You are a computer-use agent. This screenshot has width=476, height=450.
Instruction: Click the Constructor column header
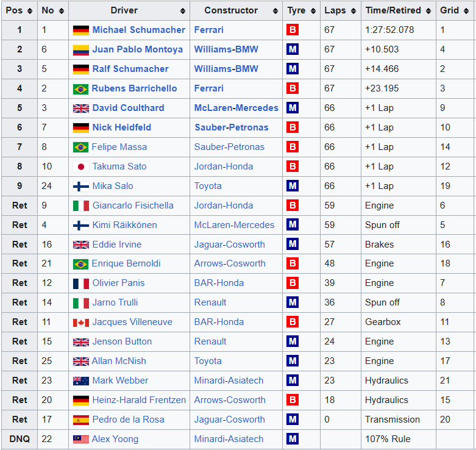pos(236,10)
